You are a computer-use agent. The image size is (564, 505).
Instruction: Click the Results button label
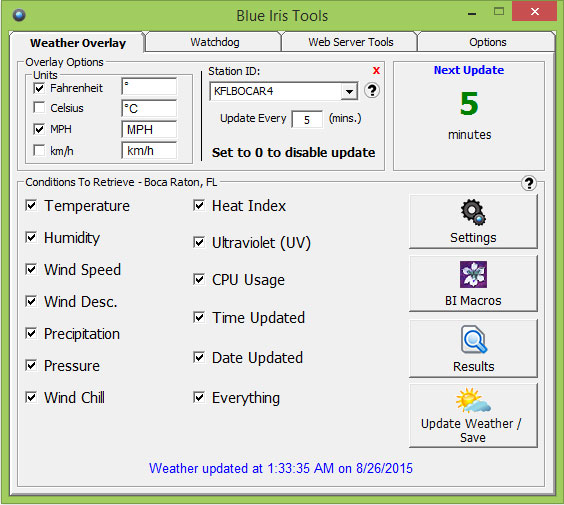click(x=473, y=366)
